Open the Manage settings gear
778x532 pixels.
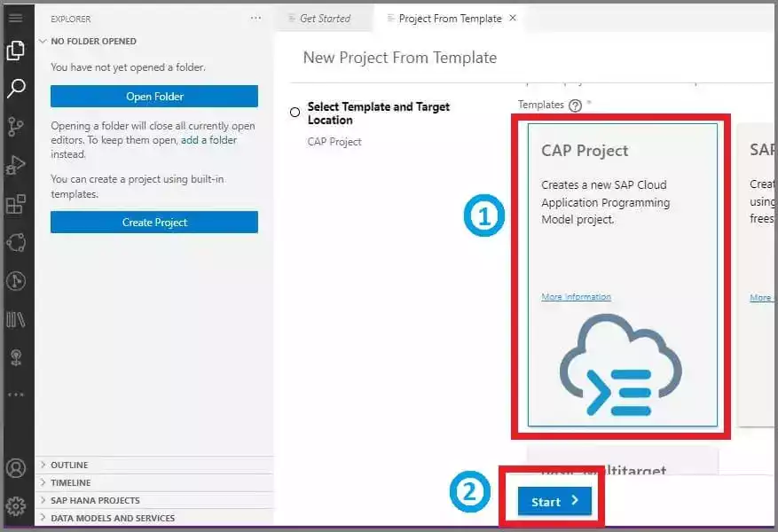[x=16, y=506]
